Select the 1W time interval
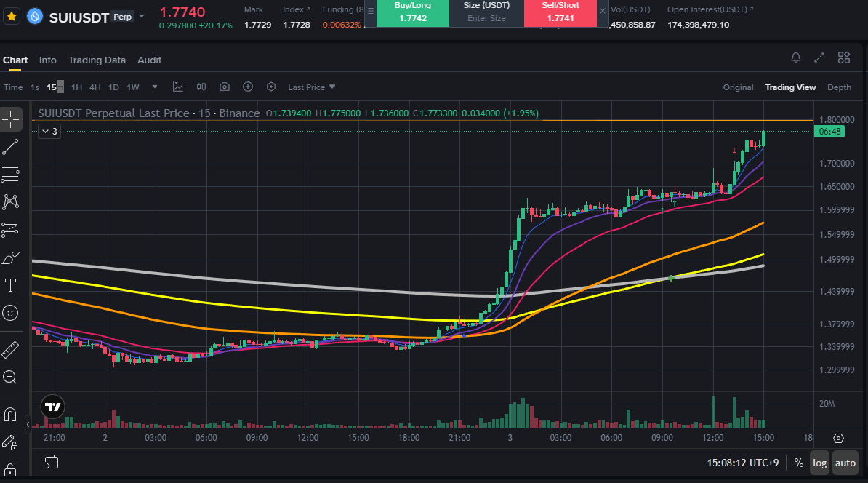 pos(133,87)
